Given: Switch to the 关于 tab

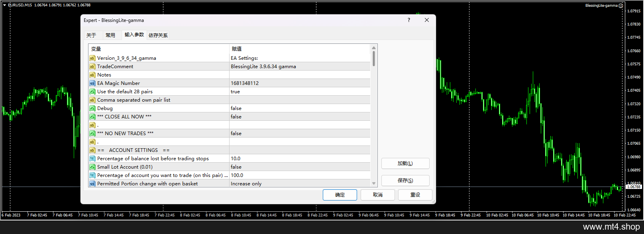Looking at the screenshot, I should pyautogui.click(x=91, y=35).
